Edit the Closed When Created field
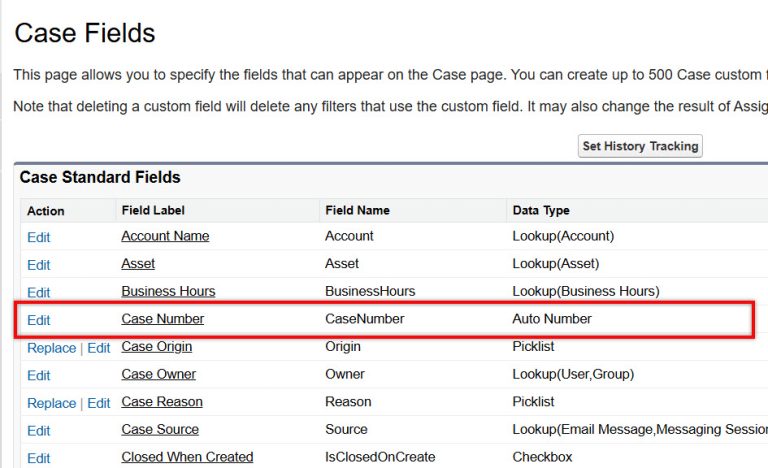This screenshot has width=768, height=468. click(39, 458)
